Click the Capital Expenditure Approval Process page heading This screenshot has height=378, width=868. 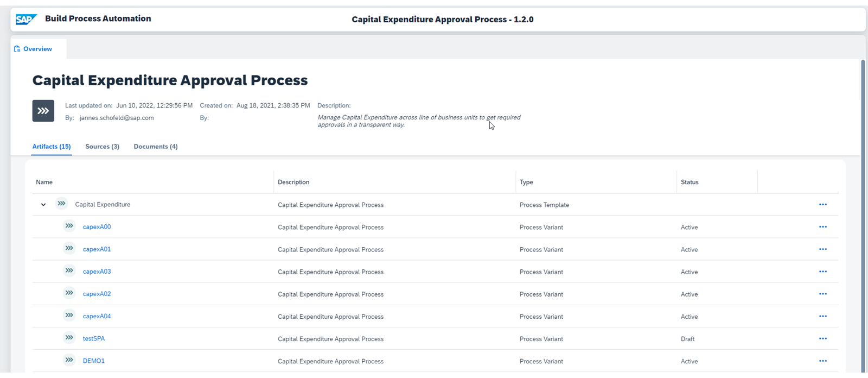pyautogui.click(x=170, y=80)
